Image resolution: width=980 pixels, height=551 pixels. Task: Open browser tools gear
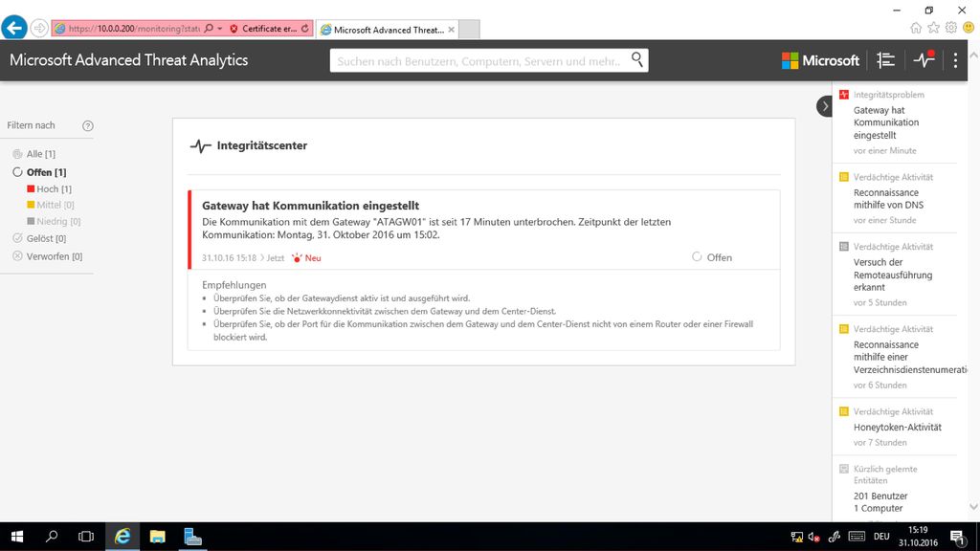(x=950, y=28)
